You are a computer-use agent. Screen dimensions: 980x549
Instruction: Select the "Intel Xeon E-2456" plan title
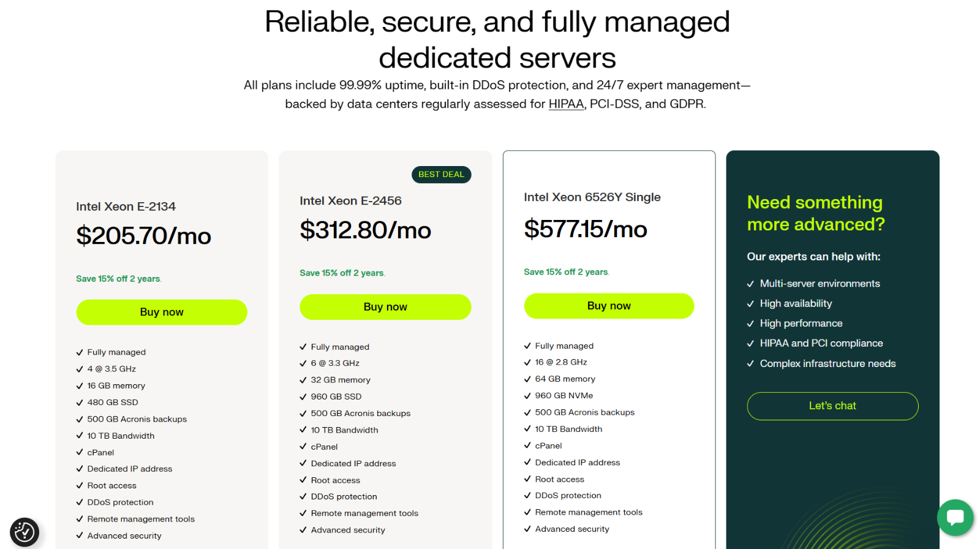click(350, 200)
